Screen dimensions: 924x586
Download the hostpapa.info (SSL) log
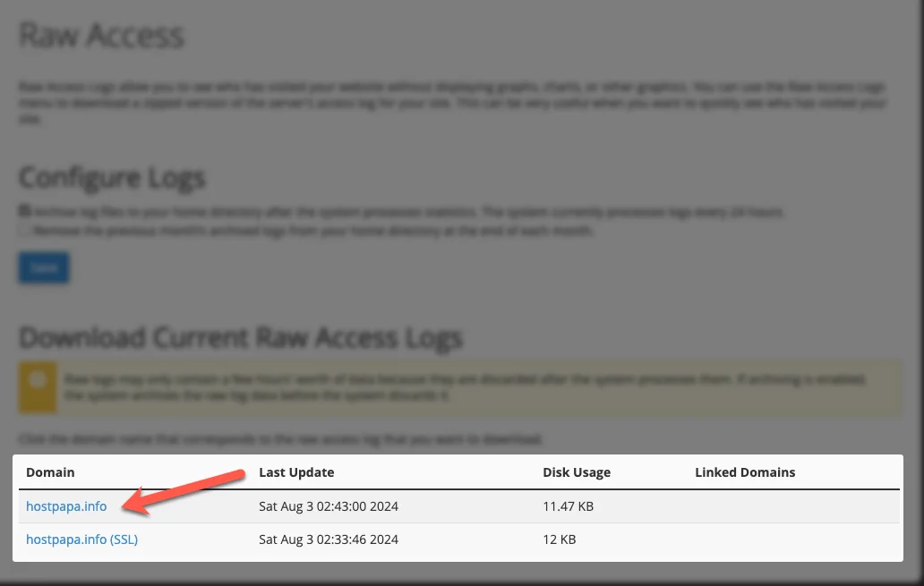tap(81, 539)
